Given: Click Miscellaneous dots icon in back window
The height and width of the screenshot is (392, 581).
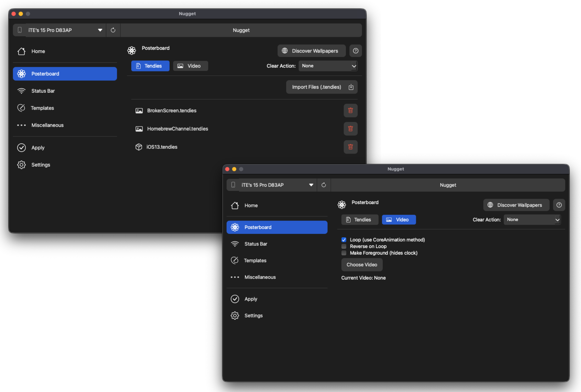Looking at the screenshot, I should click(21, 125).
